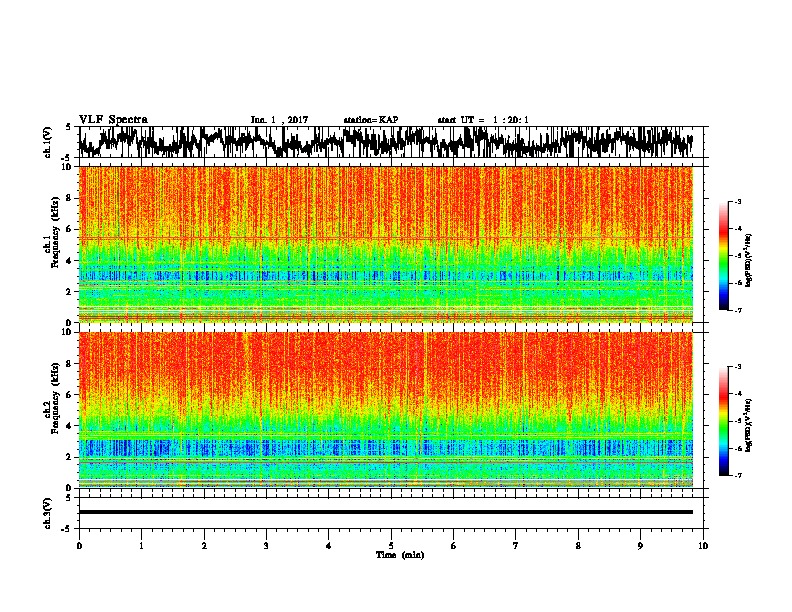Click the "-3" label on ch.2 color bar
Screen dimensions: 792x612
[737, 367]
